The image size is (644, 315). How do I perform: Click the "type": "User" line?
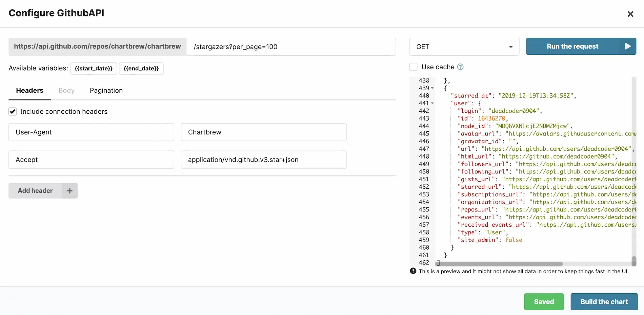click(x=483, y=233)
